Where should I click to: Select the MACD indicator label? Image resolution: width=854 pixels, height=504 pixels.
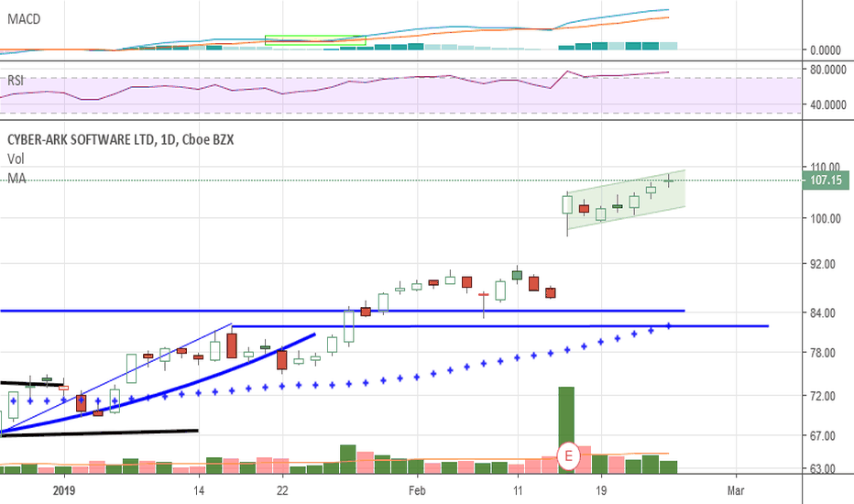pos(24,19)
